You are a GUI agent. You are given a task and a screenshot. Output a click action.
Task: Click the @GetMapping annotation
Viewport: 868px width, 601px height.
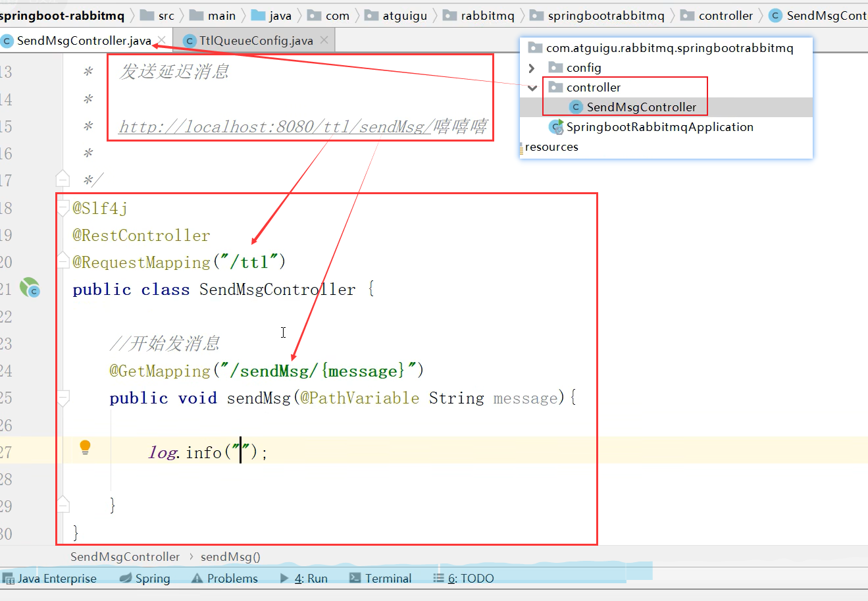click(x=160, y=371)
